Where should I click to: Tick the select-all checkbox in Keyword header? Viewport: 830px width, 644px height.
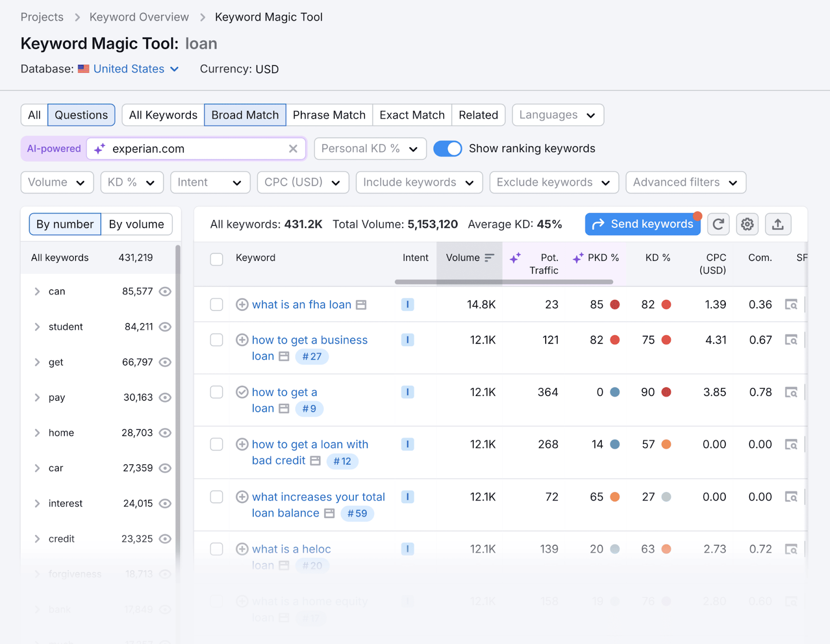pyautogui.click(x=216, y=259)
